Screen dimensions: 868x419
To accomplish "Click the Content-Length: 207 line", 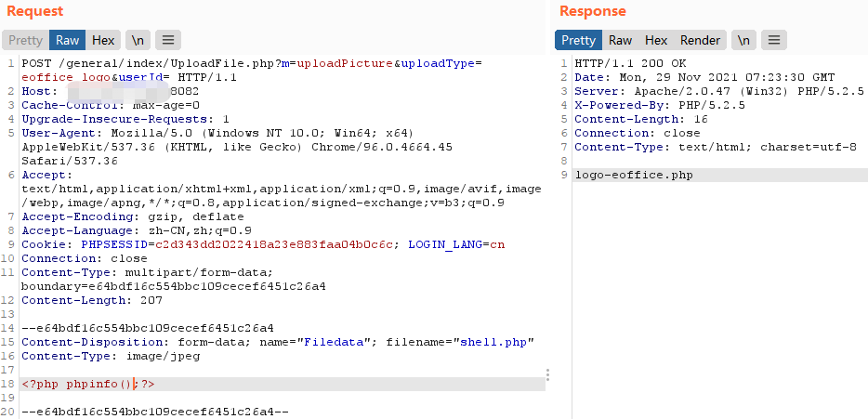I will click(x=92, y=301).
